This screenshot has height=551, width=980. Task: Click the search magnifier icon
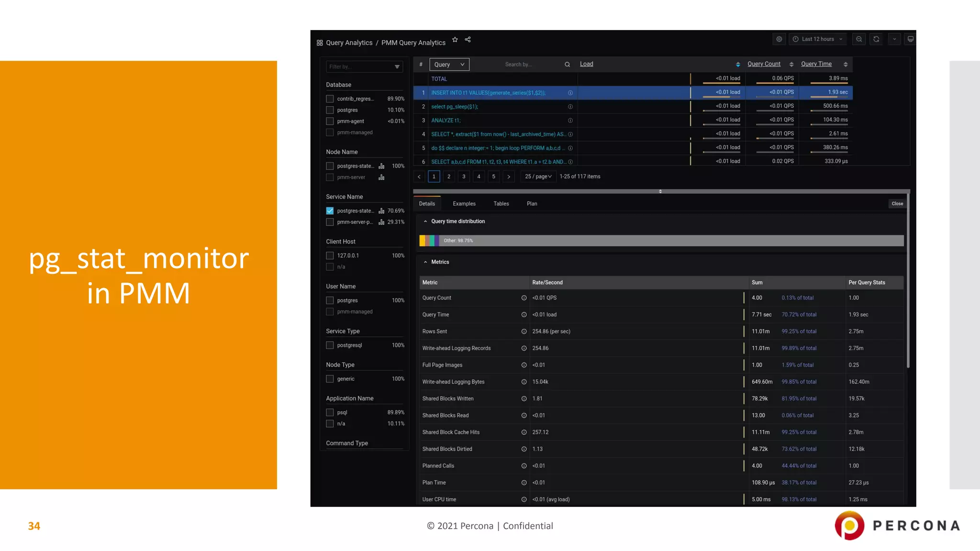[x=567, y=65]
